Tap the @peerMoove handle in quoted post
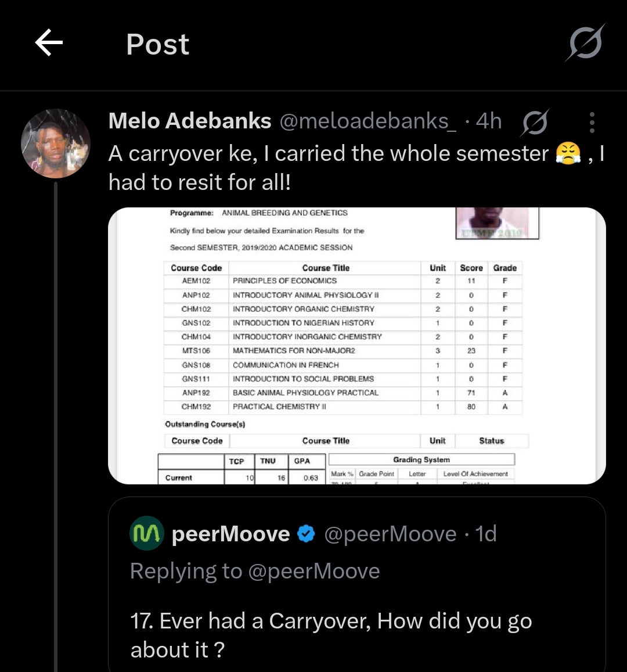This screenshot has height=672, width=627. [390, 534]
